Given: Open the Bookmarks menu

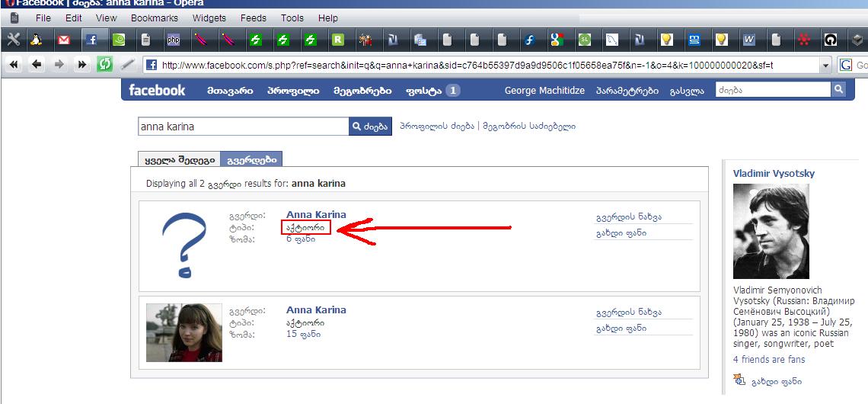Looking at the screenshot, I should point(155,18).
